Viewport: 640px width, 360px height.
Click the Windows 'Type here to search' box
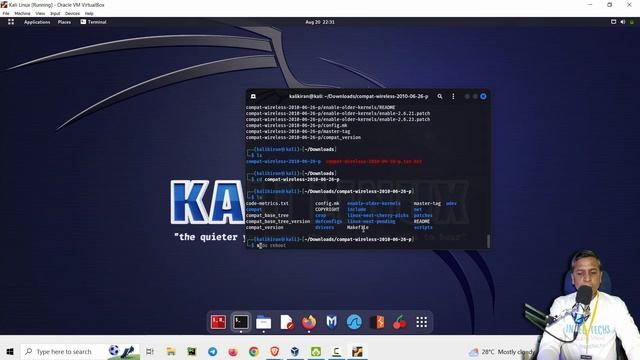click(80, 351)
